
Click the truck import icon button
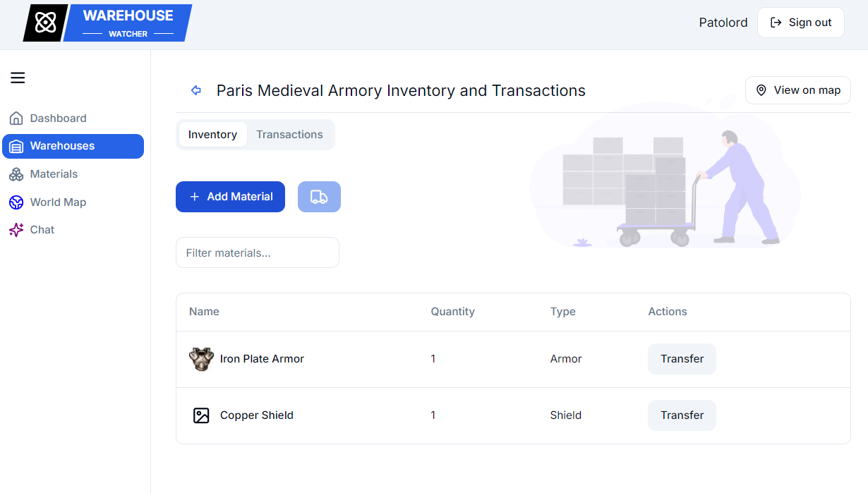click(319, 197)
